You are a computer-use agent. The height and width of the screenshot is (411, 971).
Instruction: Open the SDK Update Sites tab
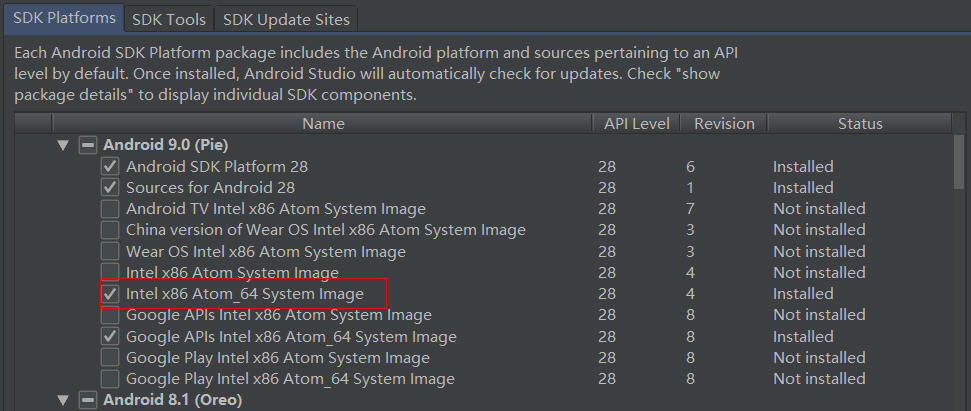pos(286,19)
